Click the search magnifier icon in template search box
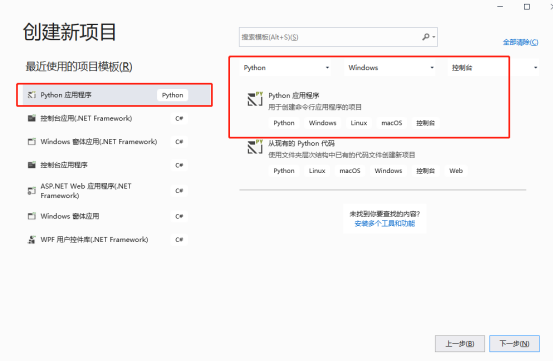The image size is (554, 362). coord(426,37)
